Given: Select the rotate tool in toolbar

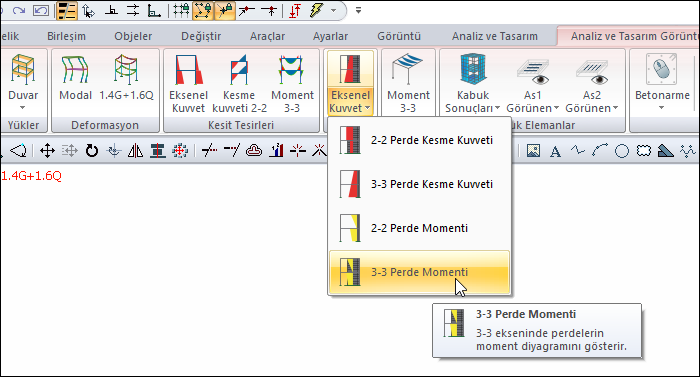Looking at the screenshot, I should click(x=92, y=151).
